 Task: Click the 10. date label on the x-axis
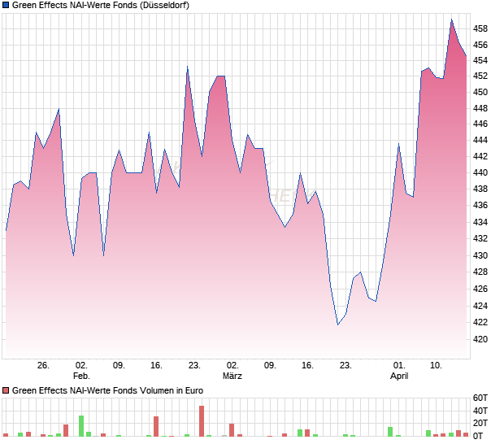[x=437, y=365]
